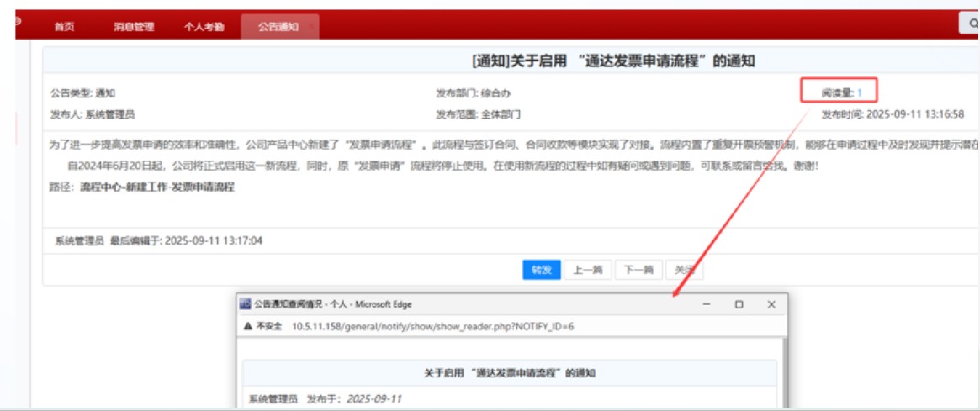Minimize the 公告通知查阅情况 popup window
Screen dimensions: 980x411
707,304
